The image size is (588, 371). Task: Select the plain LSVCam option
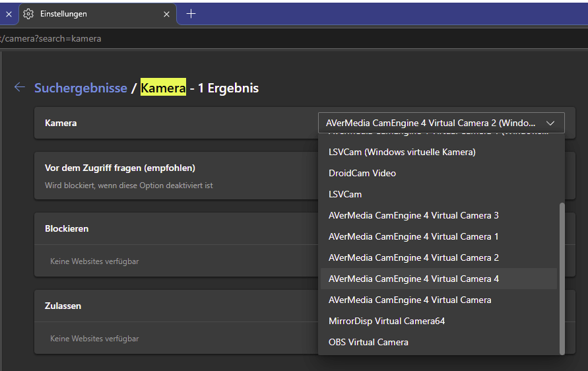tap(439, 194)
